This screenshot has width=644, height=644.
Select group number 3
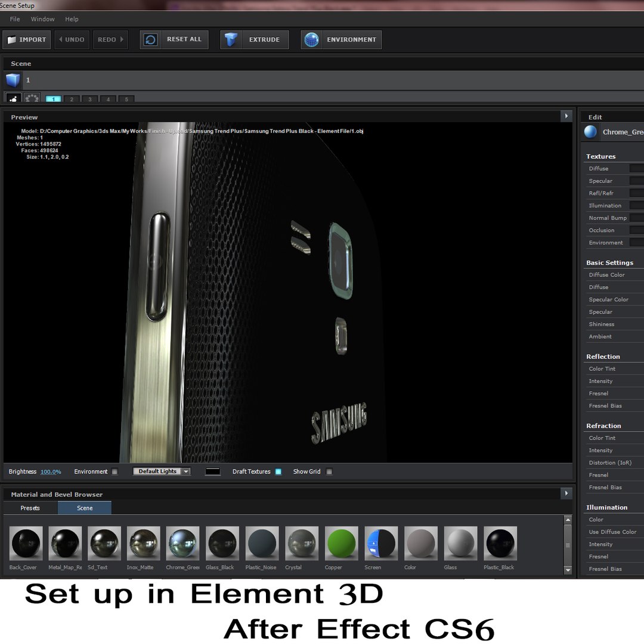(x=90, y=99)
